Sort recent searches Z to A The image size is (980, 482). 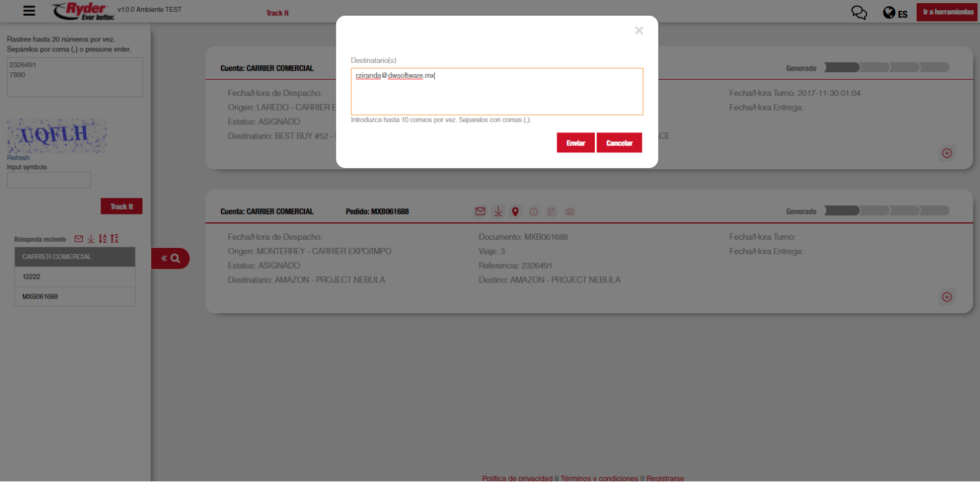point(114,238)
